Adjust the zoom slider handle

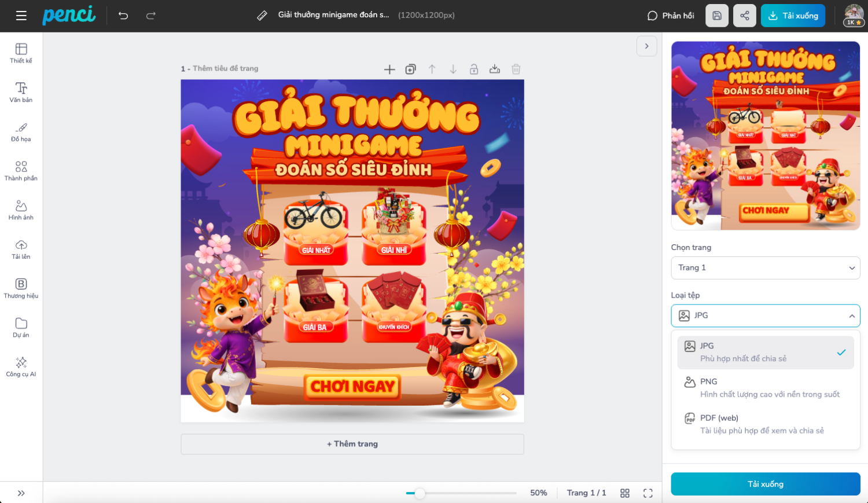pos(420,493)
